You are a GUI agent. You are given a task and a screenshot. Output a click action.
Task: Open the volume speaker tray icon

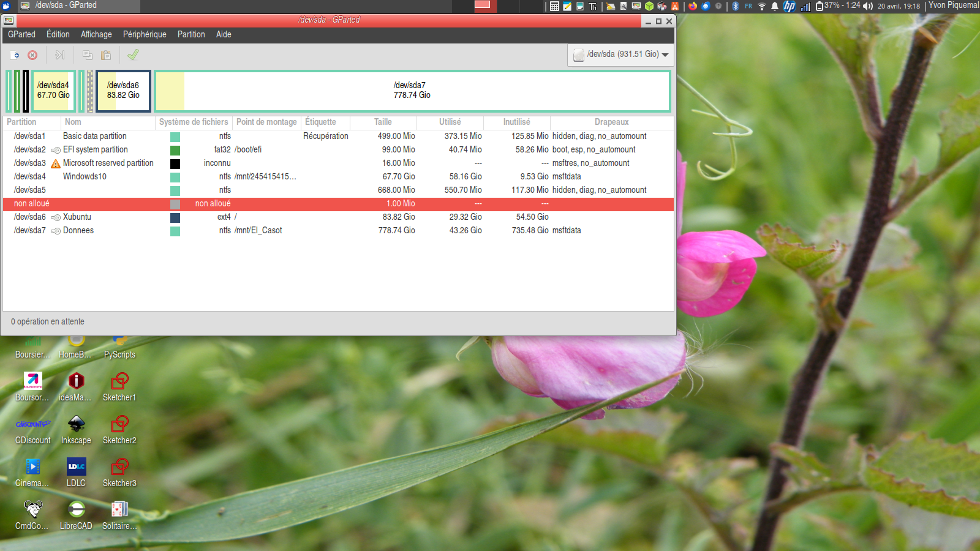(868, 6)
